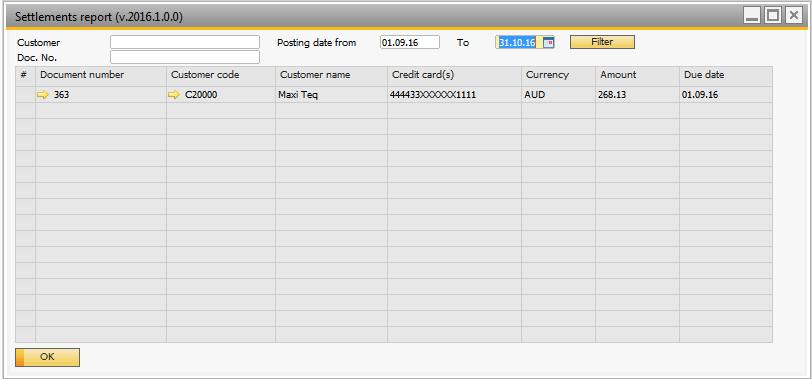Select the Maxi Teq cell
The width and height of the screenshot is (812, 379).
[331, 95]
